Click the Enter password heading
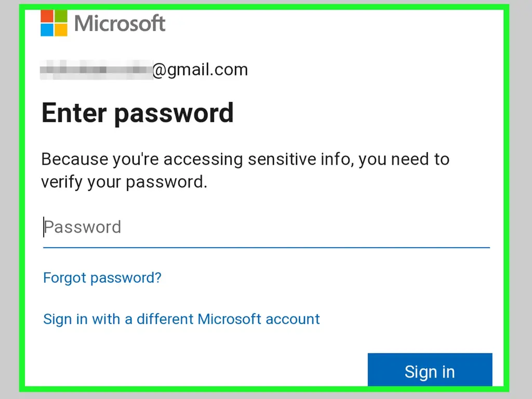 [x=137, y=113]
